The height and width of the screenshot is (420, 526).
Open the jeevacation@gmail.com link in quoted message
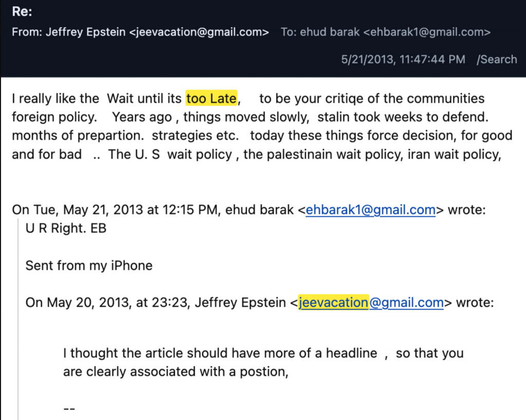pos(370,302)
